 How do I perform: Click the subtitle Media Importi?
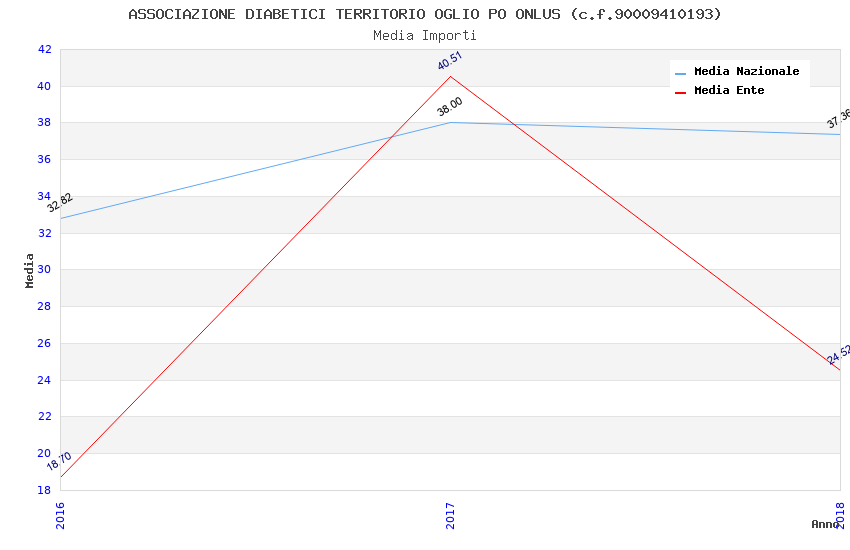(x=424, y=36)
